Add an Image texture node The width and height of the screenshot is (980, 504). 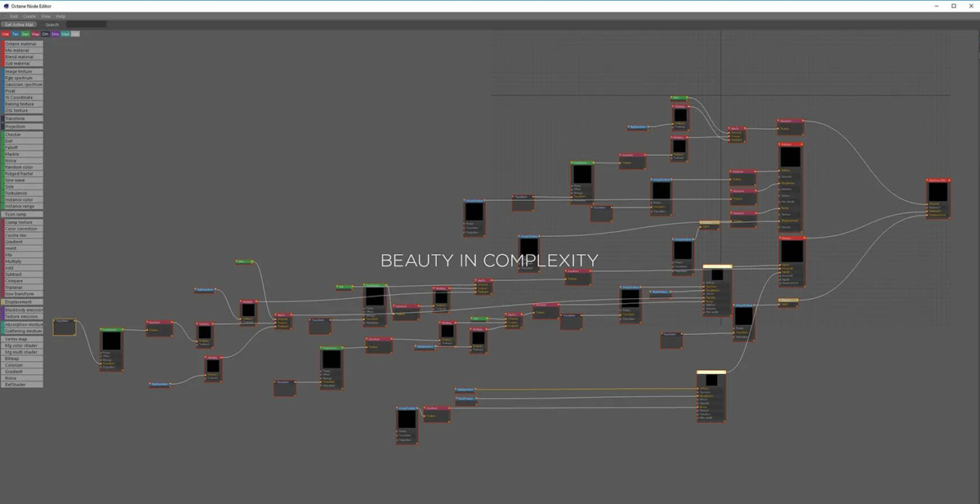click(x=22, y=71)
